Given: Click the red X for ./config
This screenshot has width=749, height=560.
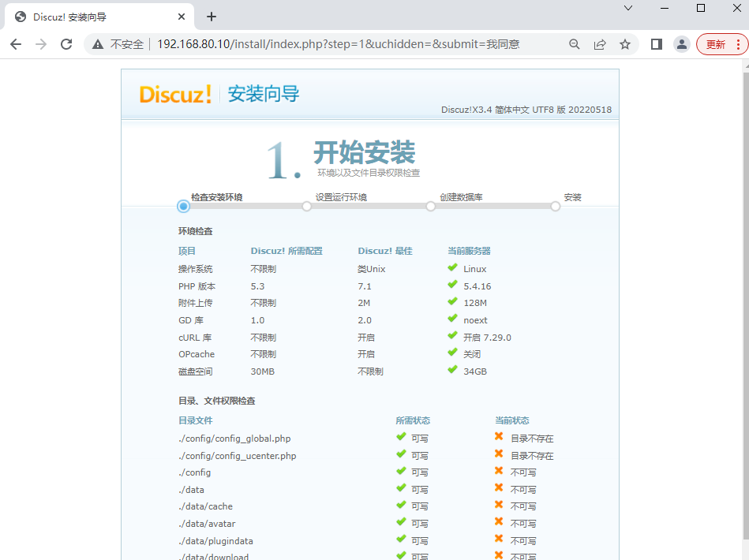Looking at the screenshot, I should tap(499, 471).
